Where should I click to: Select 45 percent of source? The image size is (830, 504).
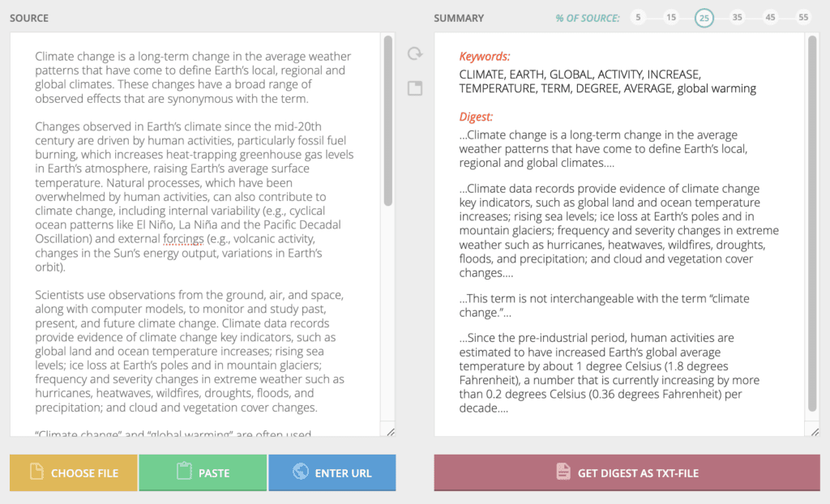770,18
